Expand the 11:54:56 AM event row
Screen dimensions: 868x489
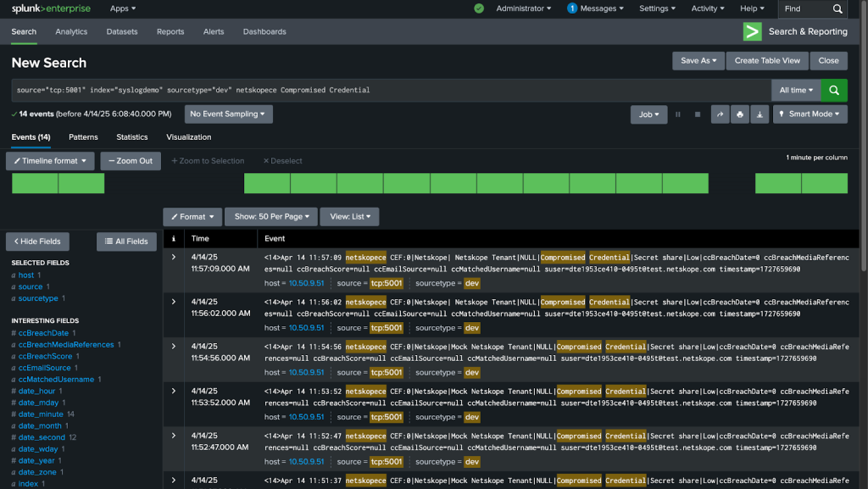tap(174, 347)
